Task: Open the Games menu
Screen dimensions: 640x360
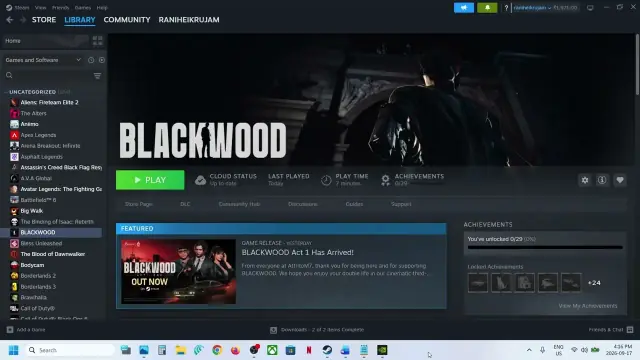Action: pos(82,8)
